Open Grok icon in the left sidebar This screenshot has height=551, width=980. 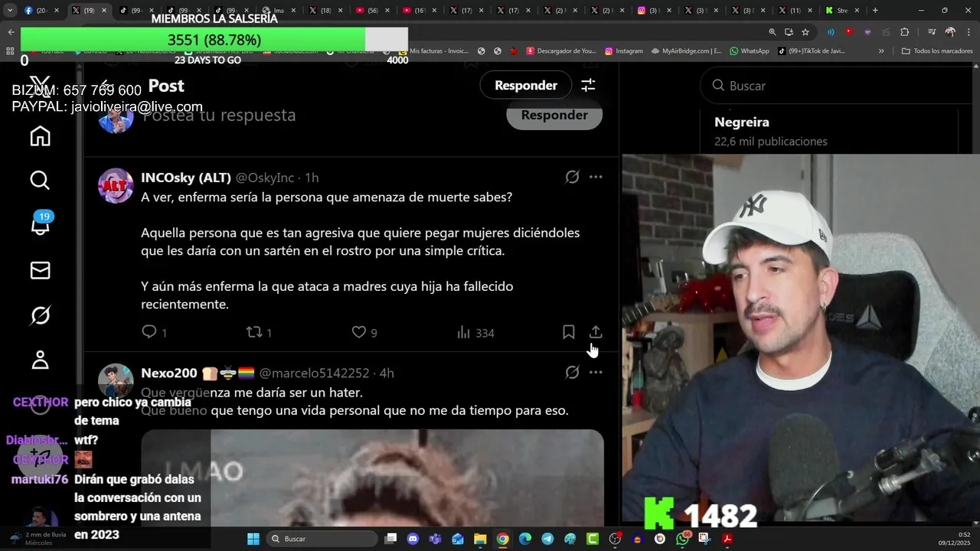point(40,315)
